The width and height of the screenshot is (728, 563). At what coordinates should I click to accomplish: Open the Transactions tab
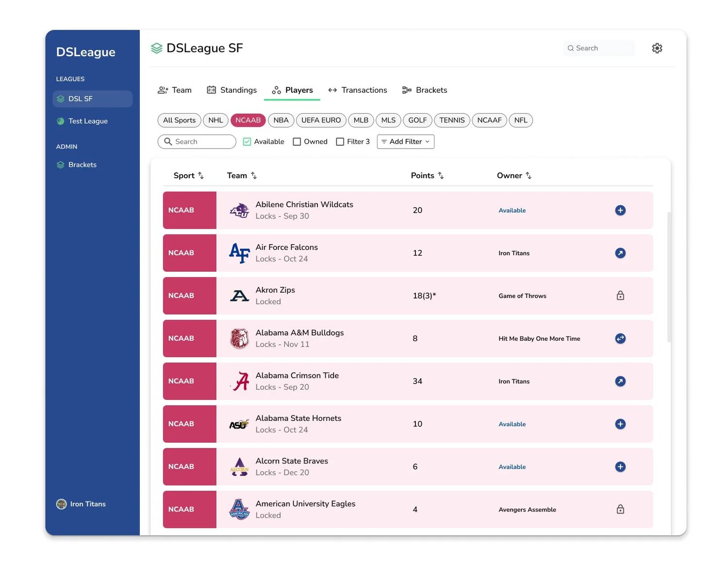358,90
